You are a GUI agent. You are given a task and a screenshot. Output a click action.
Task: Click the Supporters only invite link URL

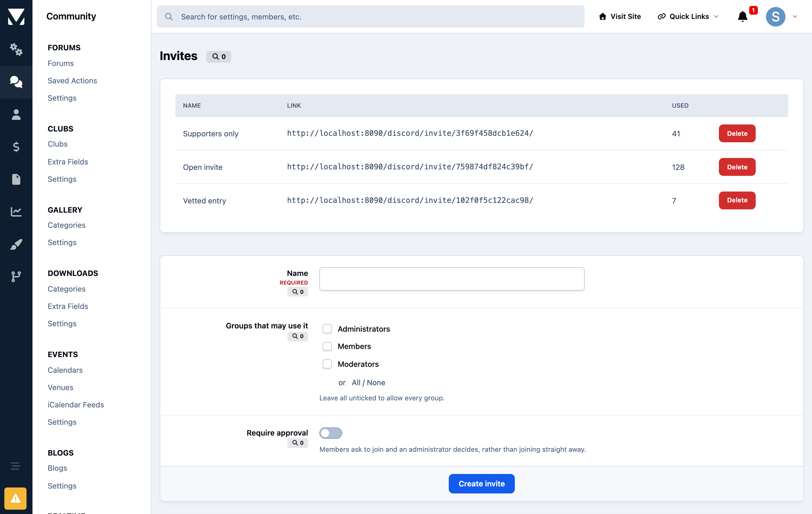410,133
